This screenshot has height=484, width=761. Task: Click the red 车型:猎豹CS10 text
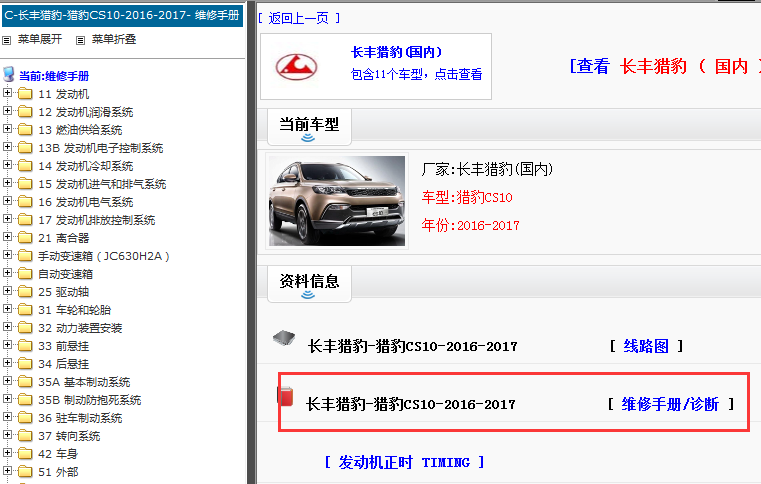click(467, 197)
